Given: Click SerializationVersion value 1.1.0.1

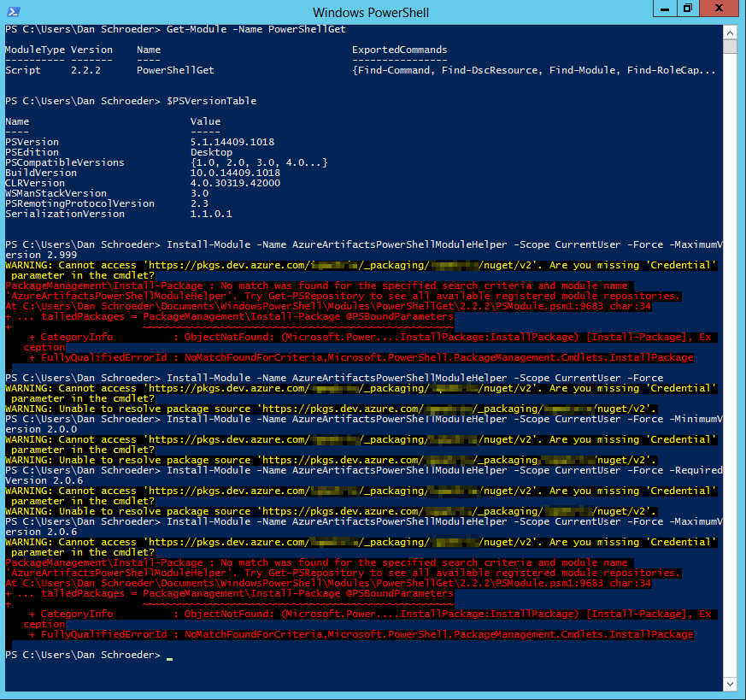Looking at the screenshot, I should pos(211,215).
